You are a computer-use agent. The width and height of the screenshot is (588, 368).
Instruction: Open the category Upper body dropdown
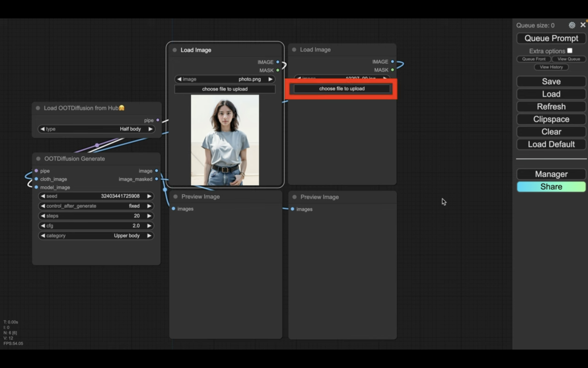coord(96,236)
